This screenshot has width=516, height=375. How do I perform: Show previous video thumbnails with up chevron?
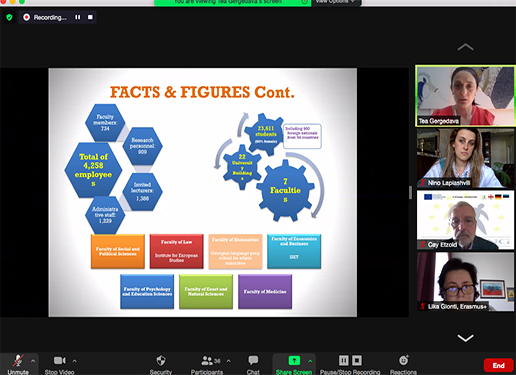(x=465, y=47)
